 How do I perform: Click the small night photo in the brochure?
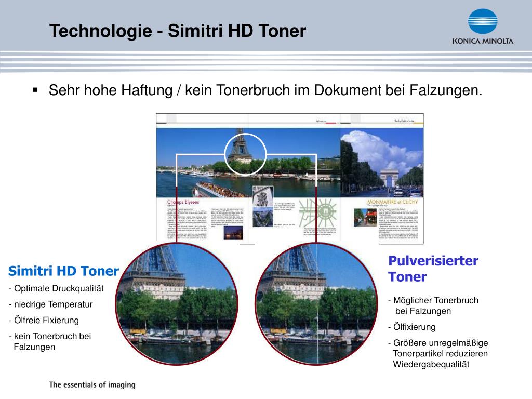[233, 233]
